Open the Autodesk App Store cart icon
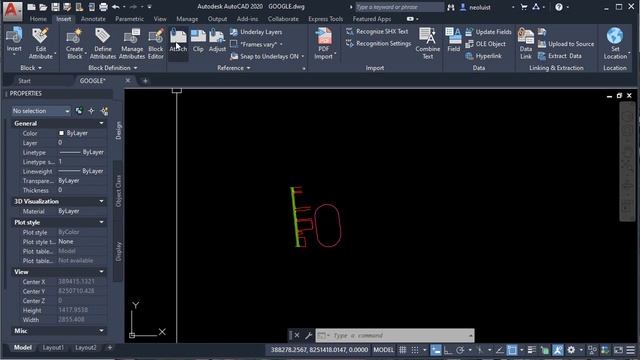This screenshot has height=360, width=640. 524,7
